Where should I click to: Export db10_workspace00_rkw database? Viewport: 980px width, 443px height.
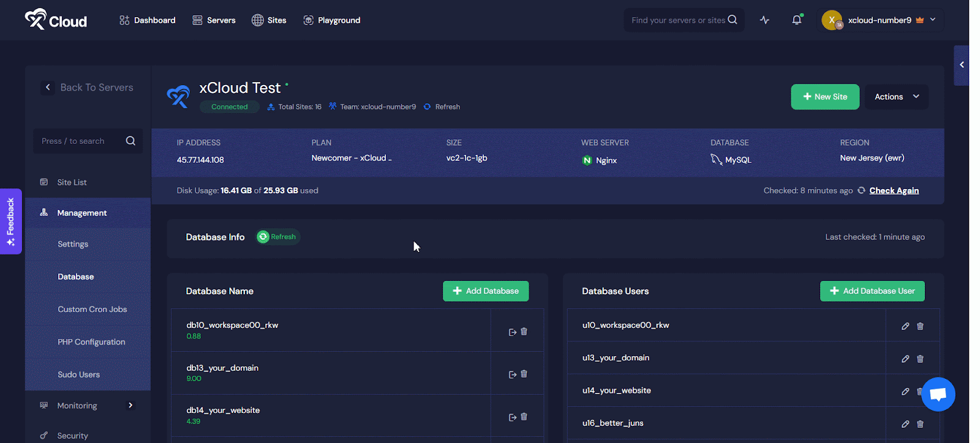pyautogui.click(x=513, y=332)
